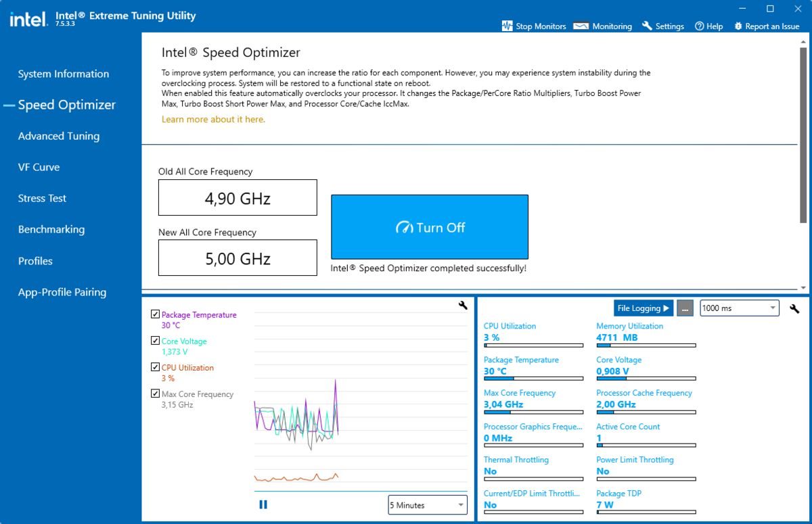Follow the Learn more about it here link
Screen dimensions: 812x524
(213, 119)
